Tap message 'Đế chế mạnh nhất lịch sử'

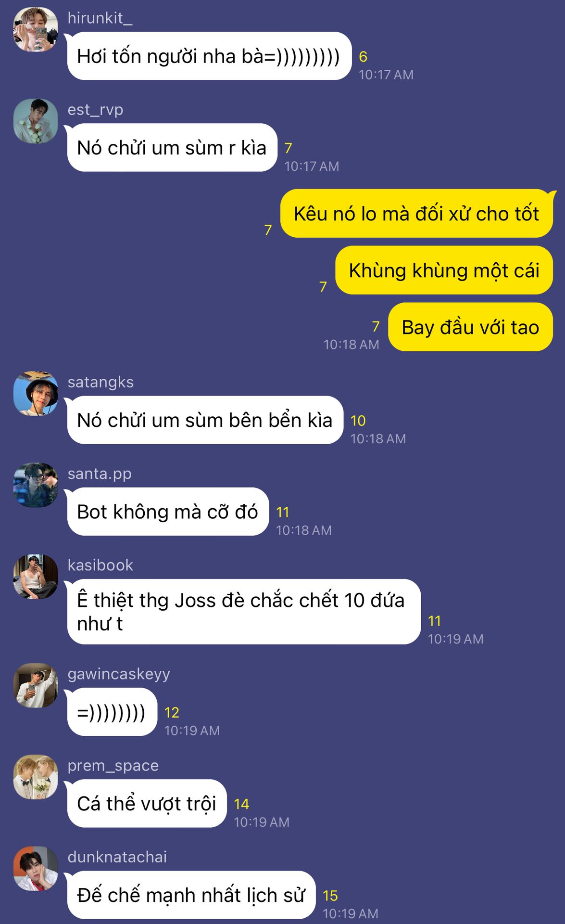coord(191,895)
